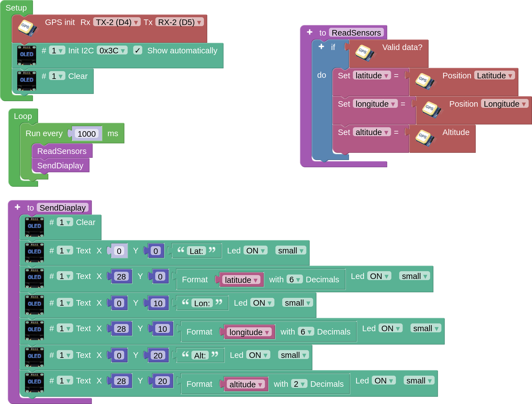Click the plus icon on SendDiaplay function
This screenshot has width=532, height=404.
(18, 207)
